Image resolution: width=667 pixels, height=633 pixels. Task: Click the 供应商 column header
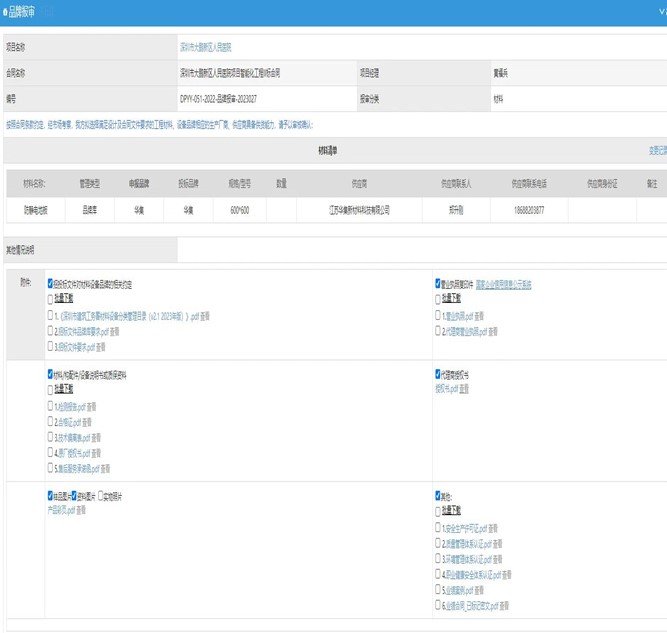(359, 184)
